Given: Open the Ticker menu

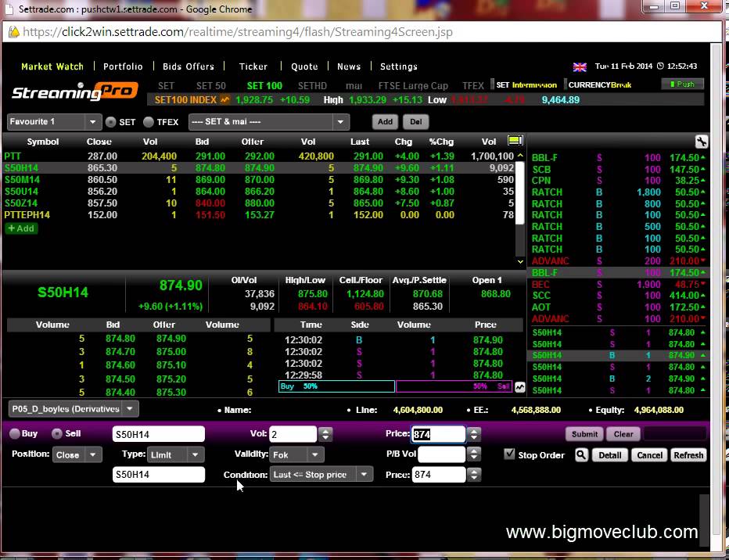Looking at the screenshot, I should point(253,66).
